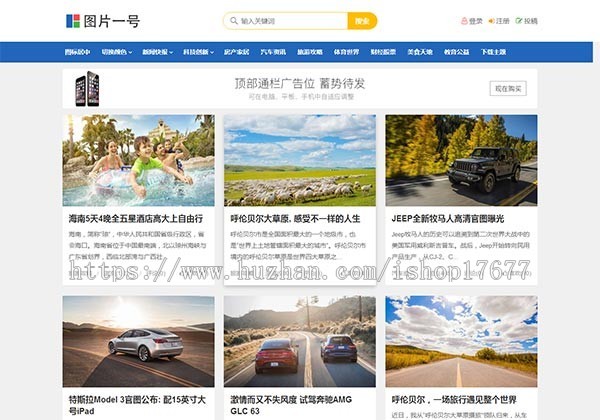Click the 现在购买 button in ad banner
The width and height of the screenshot is (600, 420).
click(508, 89)
